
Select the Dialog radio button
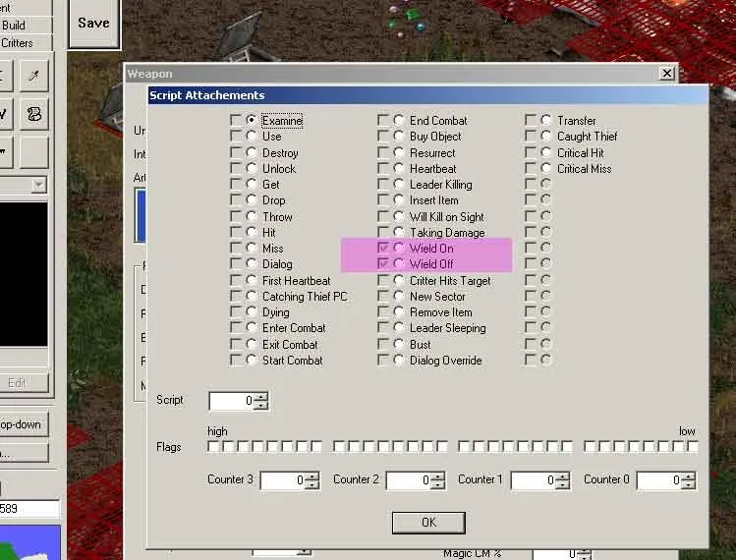click(252, 264)
